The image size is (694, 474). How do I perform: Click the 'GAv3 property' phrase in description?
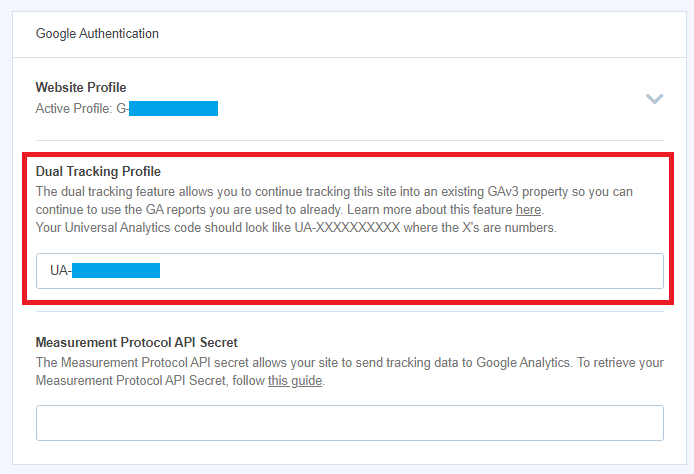(x=528, y=192)
